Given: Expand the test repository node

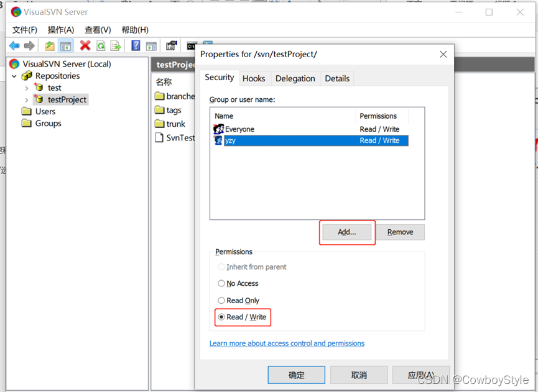Looking at the screenshot, I should 26,88.
